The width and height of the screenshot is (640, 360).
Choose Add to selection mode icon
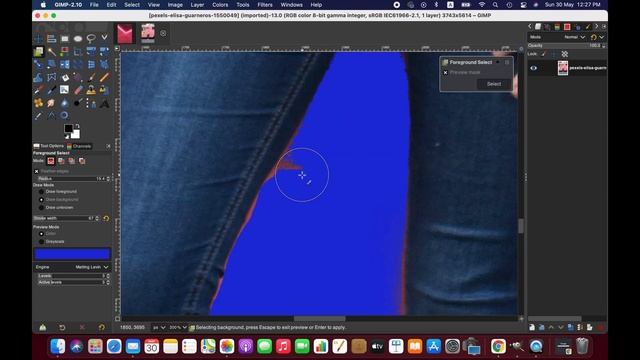61,161
